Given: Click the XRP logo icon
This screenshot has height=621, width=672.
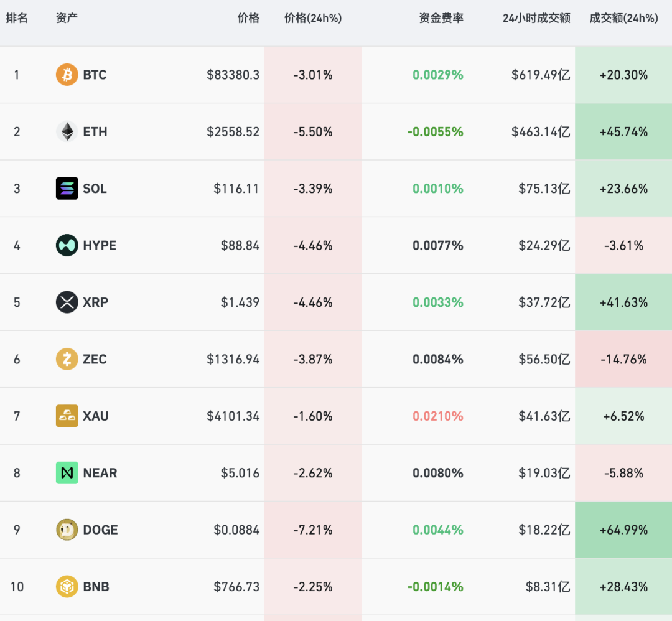Looking at the screenshot, I should [x=67, y=302].
